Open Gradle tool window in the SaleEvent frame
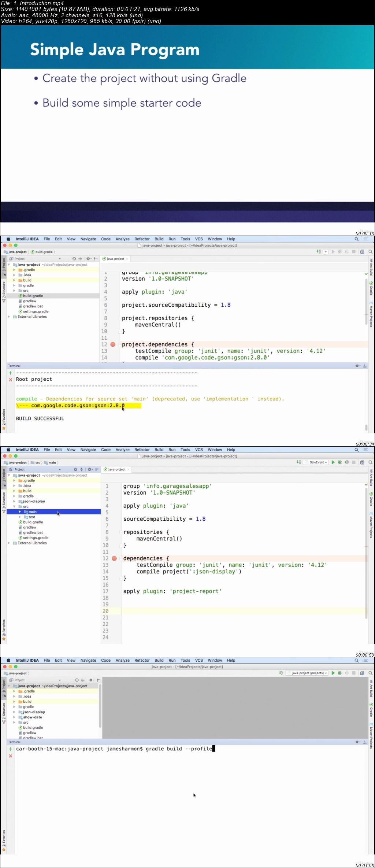Viewport: 375px width, 868px height. point(371,499)
